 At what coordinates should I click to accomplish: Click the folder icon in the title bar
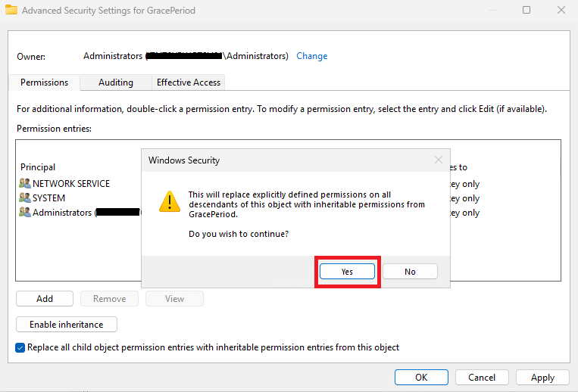(x=11, y=10)
